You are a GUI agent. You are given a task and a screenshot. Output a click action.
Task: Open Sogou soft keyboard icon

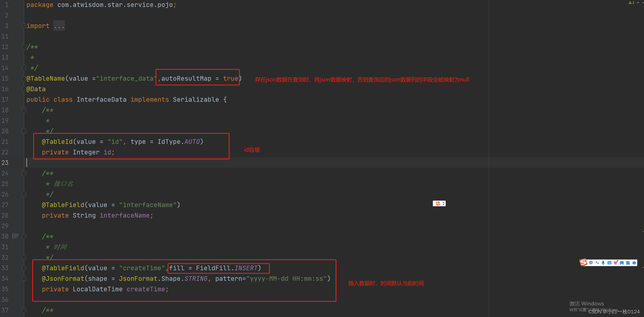tap(609, 263)
